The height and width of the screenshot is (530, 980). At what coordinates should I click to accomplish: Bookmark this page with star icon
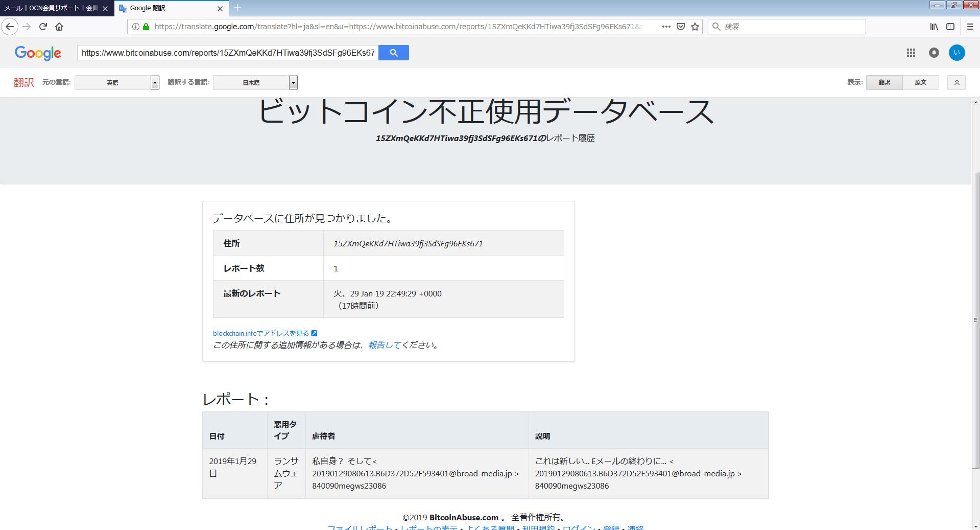coord(695,27)
